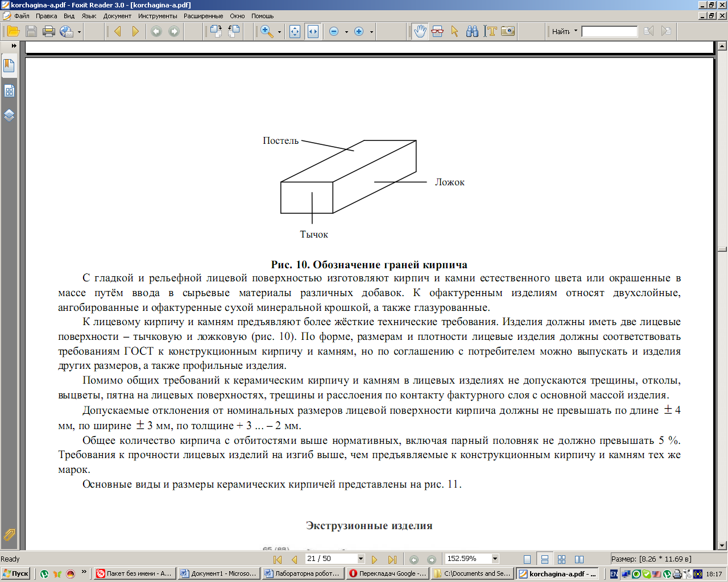Image resolution: width=728 pixels, height=582 pixels.
Task: Click the Zoom In plus button
Action: pyautogui.click(x=359, y=31)
